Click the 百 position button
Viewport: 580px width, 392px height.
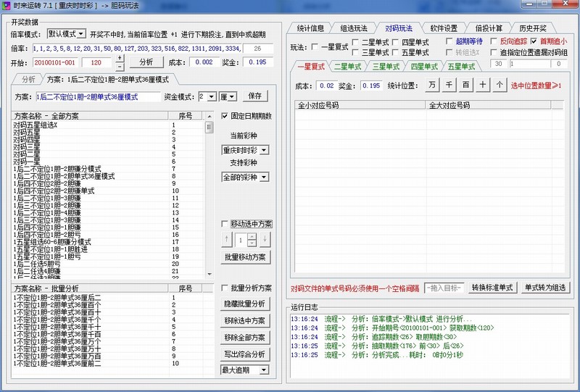tap(466, 86)
